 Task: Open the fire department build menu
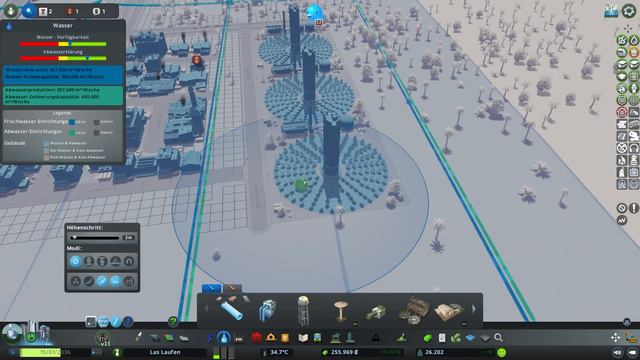click(271, 338)
